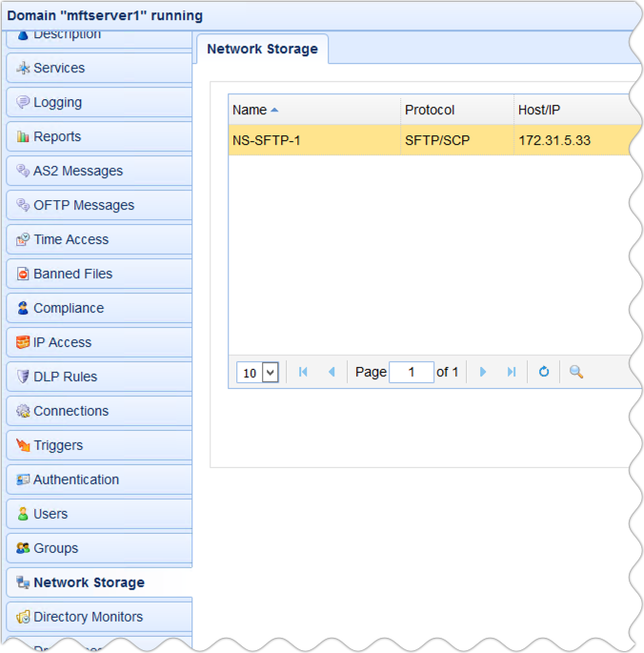Go to last page arrow icon
Screen dimensions: 644x653
pos(512,373)
